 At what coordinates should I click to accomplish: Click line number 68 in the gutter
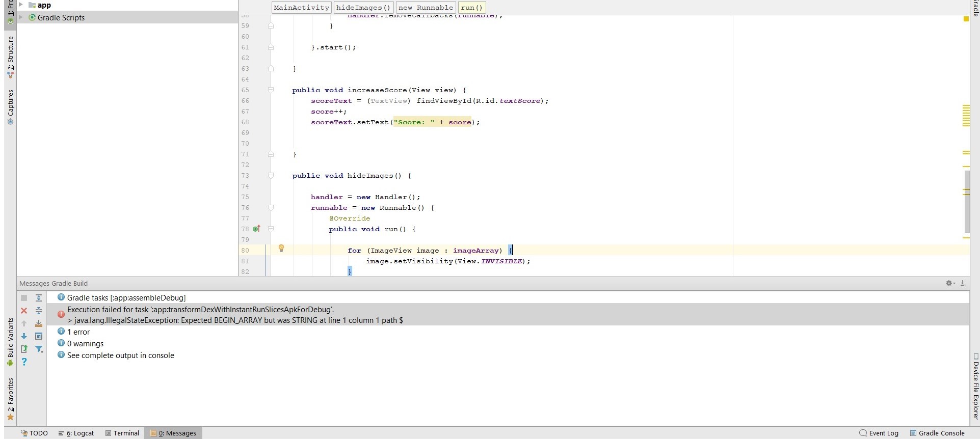click(245, 122)
